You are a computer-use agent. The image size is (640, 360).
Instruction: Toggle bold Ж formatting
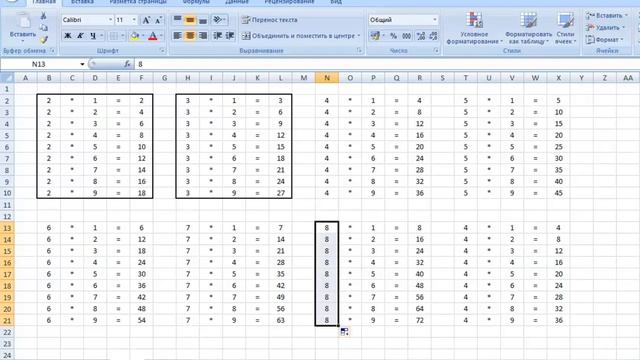(x=68, y=36)
